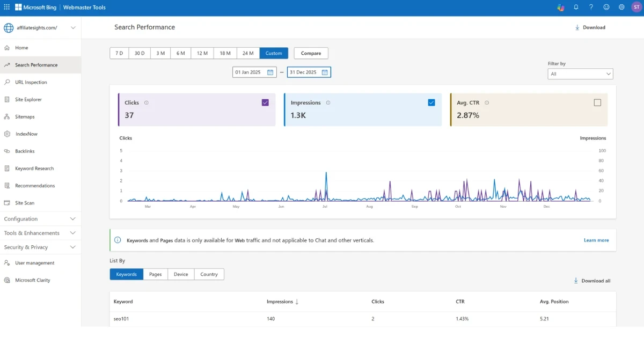The width and height of the screenshot is (644, 337).
Task: Click the Compare button
Action: click(311, 53)
